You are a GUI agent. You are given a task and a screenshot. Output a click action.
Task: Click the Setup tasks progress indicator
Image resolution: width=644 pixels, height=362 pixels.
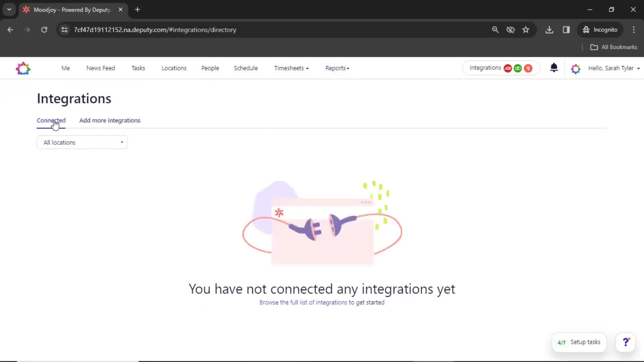579,342
